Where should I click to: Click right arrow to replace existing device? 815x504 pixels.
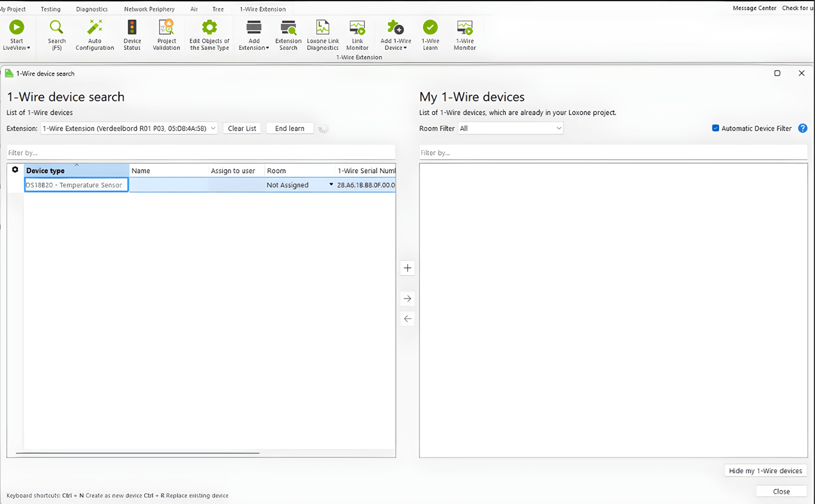point(407,299)
